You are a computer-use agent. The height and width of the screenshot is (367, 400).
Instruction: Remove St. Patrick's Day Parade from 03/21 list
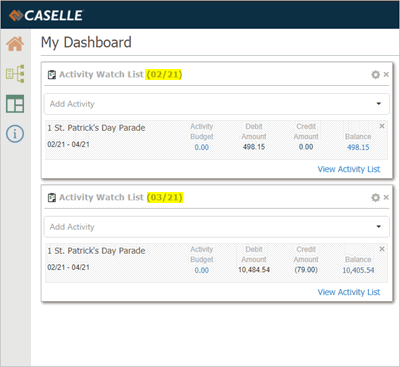click(x=382, y=249)
